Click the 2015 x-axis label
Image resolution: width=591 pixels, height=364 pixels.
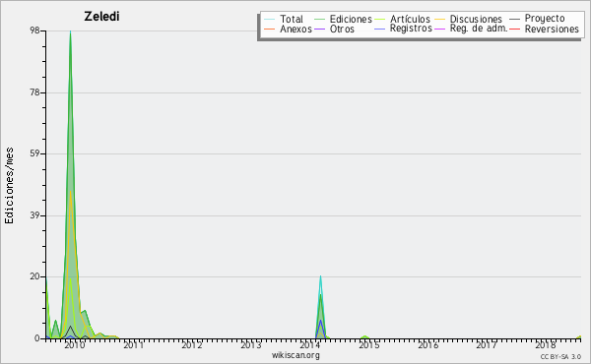(369, 345)
